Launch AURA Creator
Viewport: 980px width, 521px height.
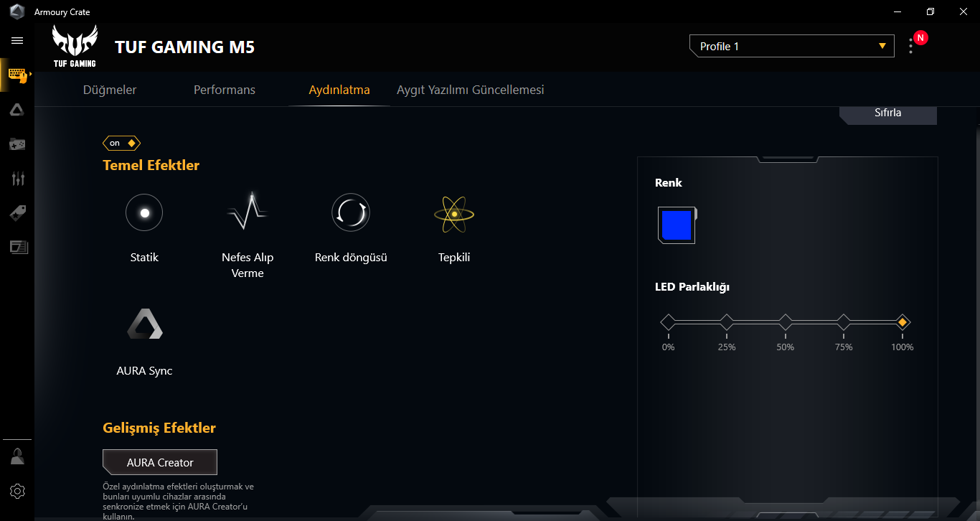click(160, 462)
